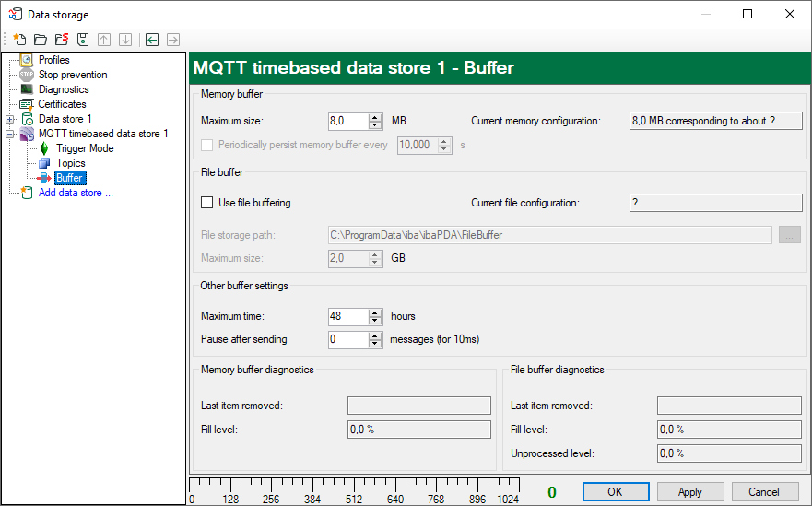Click the blue Topics squares icon
The image size is (812, 506).
(44, 163)
